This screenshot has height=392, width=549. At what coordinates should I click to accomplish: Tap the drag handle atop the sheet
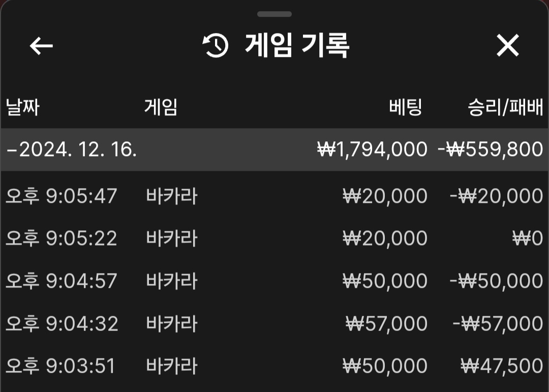click(274, 14)
